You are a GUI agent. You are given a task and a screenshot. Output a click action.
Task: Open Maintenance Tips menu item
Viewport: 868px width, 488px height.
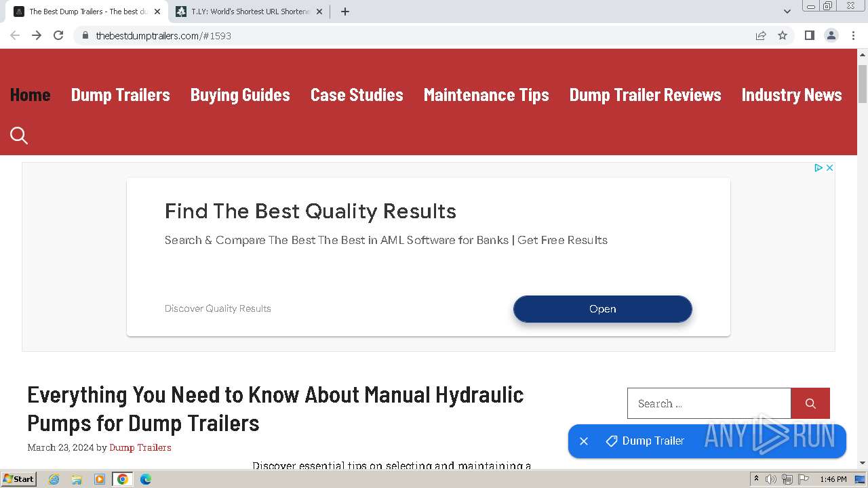(486, 95)
